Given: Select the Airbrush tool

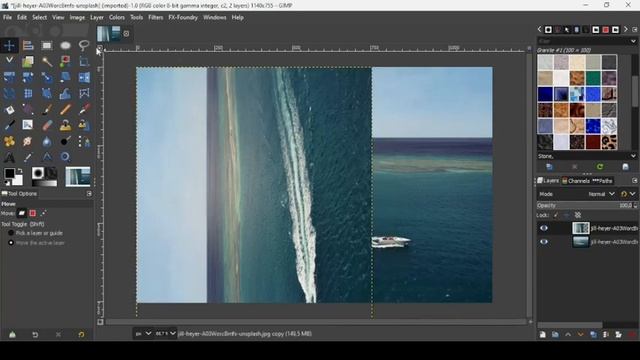Looking at the screenshot, I should tap(84, 109).
